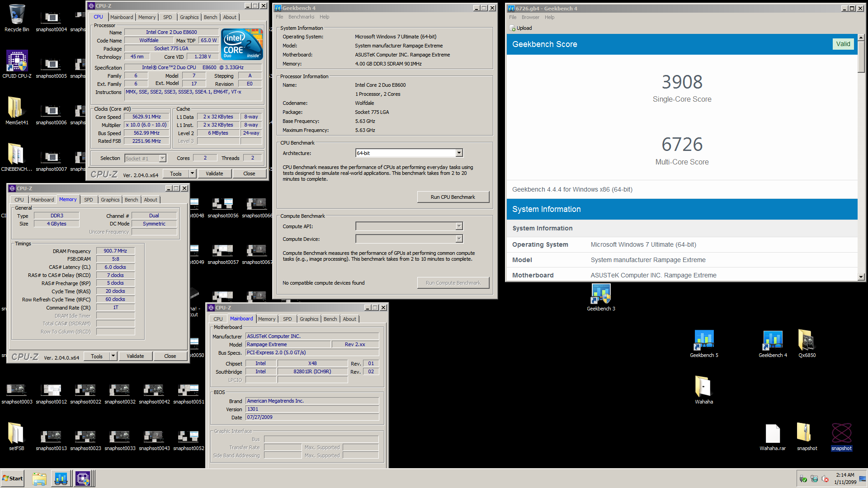Click Close in Memory CPU-Z window
This screenshot has width=868, height=488.
click(170, 356)
